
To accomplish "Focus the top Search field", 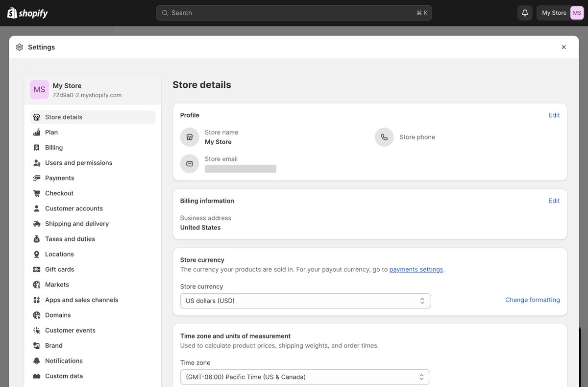I will pos(294,13).
